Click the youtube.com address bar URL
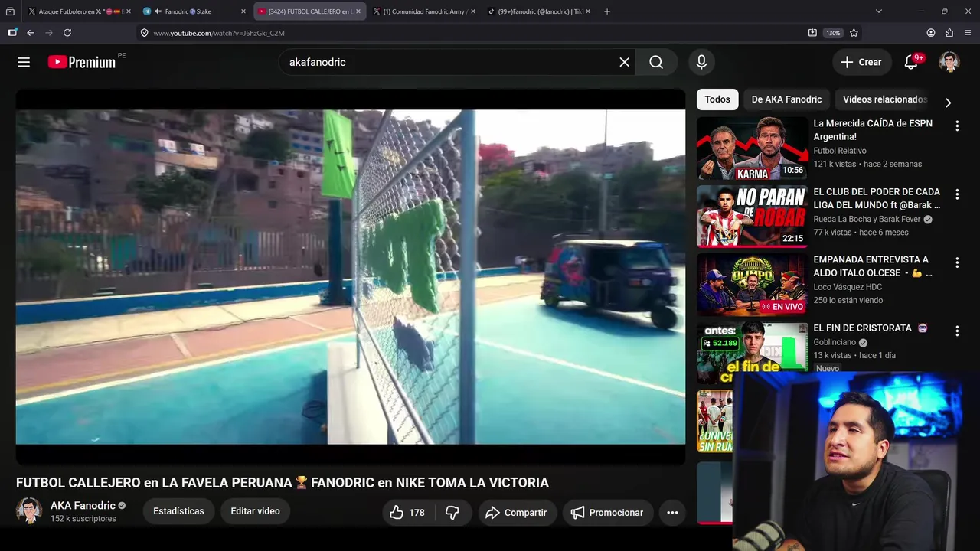Screen dimensions: 980x551 tap(219, 33)
